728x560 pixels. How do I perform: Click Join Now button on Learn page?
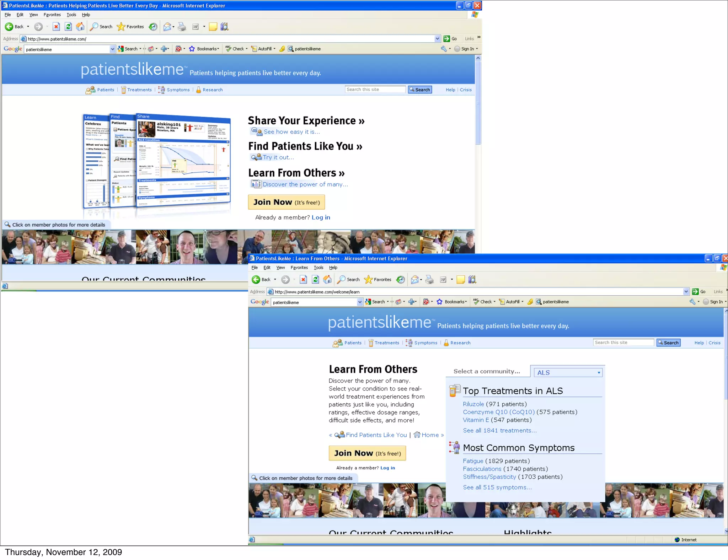[367, 453]
